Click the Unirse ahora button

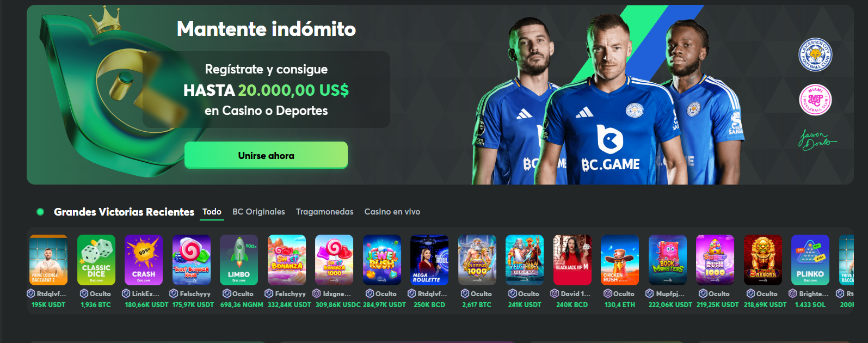(266, 155)
